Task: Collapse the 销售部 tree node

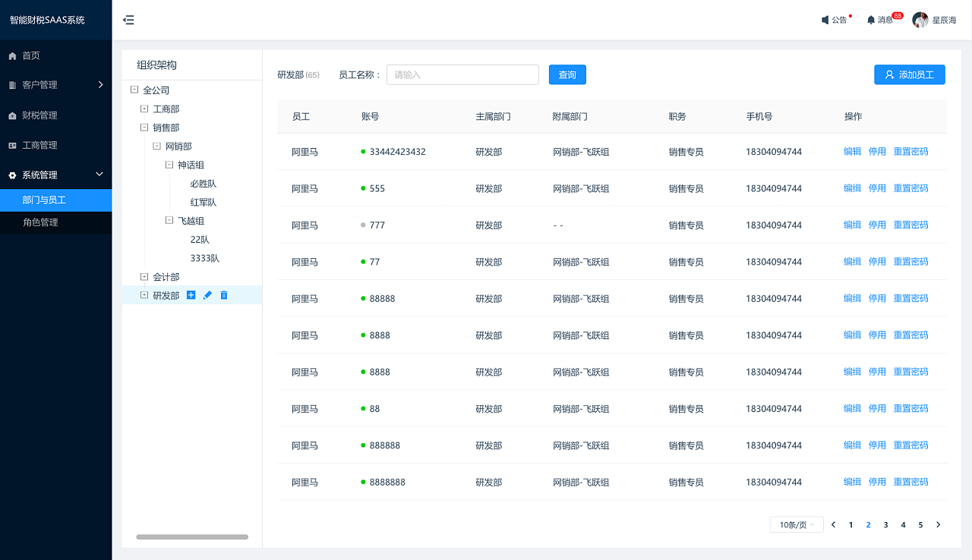Action: pos(144,127)
